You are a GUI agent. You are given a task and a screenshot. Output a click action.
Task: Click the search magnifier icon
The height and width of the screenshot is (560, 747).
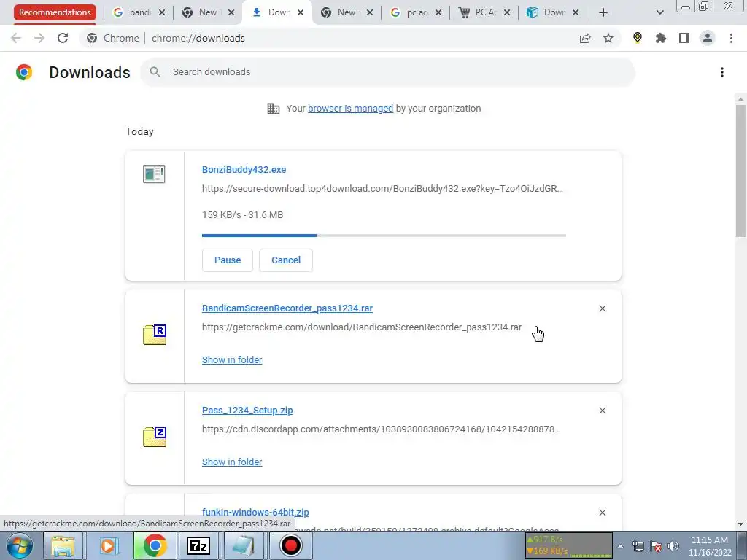point(155,72)
